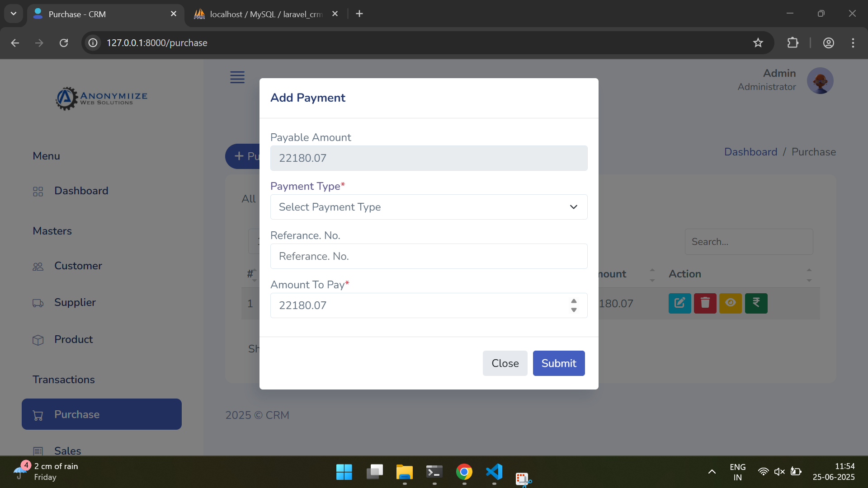868x488 pixels.
Task: Click the red delete trash icon
Action: [x=705, y=303]
